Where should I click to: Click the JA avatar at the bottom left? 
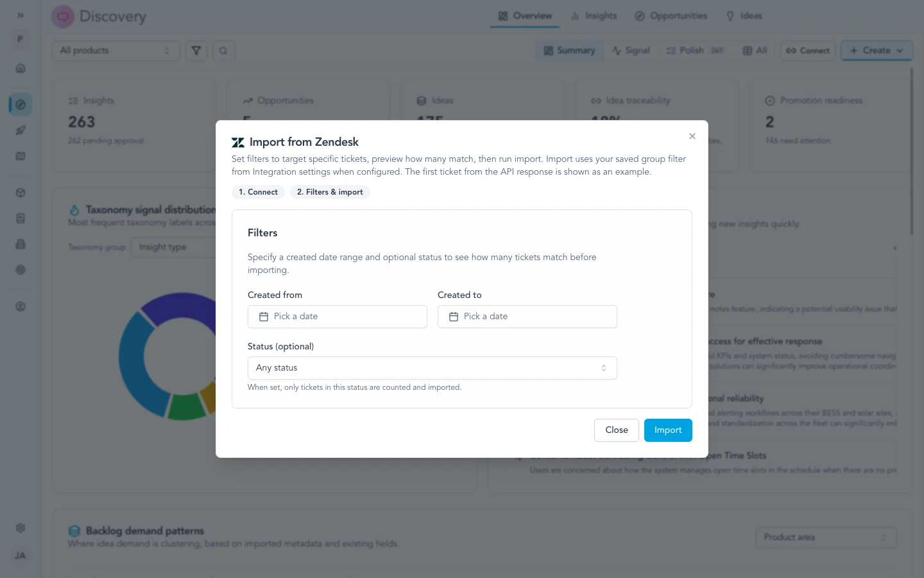(20, 556)
